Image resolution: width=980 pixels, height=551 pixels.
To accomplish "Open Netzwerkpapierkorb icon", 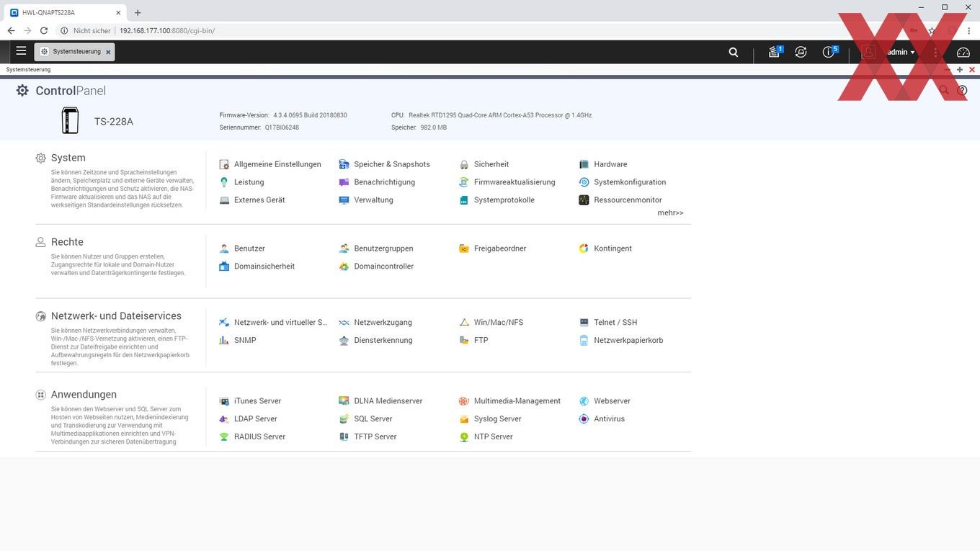I will 584,341.
